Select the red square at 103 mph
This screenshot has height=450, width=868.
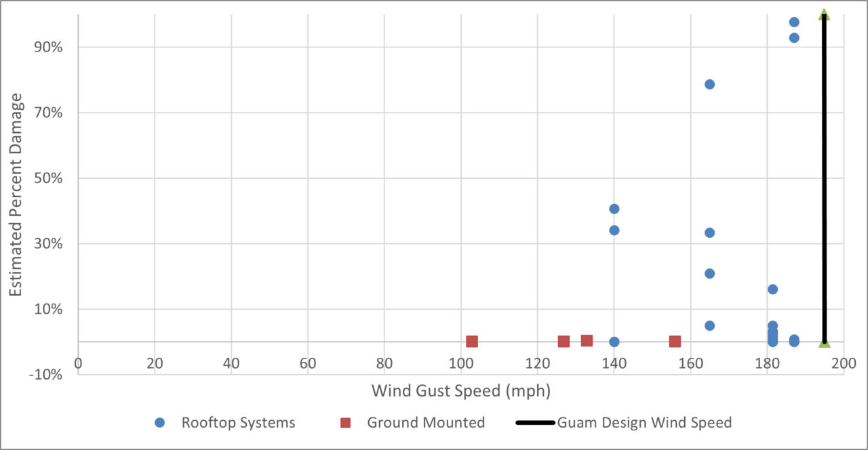473,341
